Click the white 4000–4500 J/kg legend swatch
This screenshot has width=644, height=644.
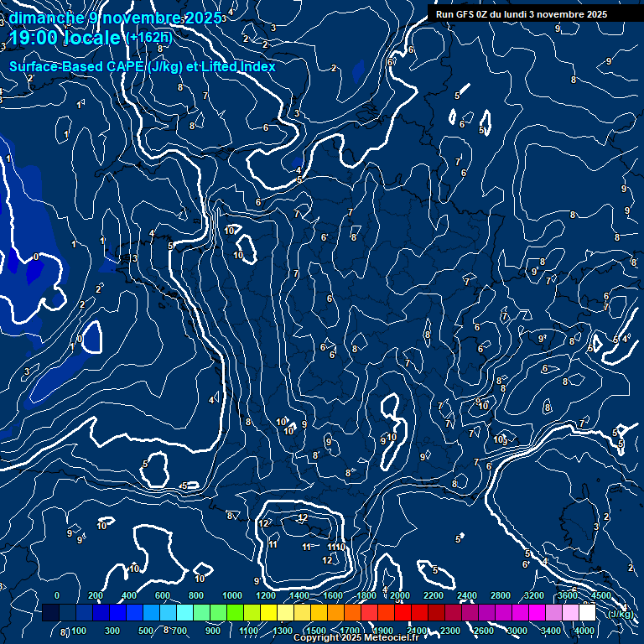pos(587,612)
